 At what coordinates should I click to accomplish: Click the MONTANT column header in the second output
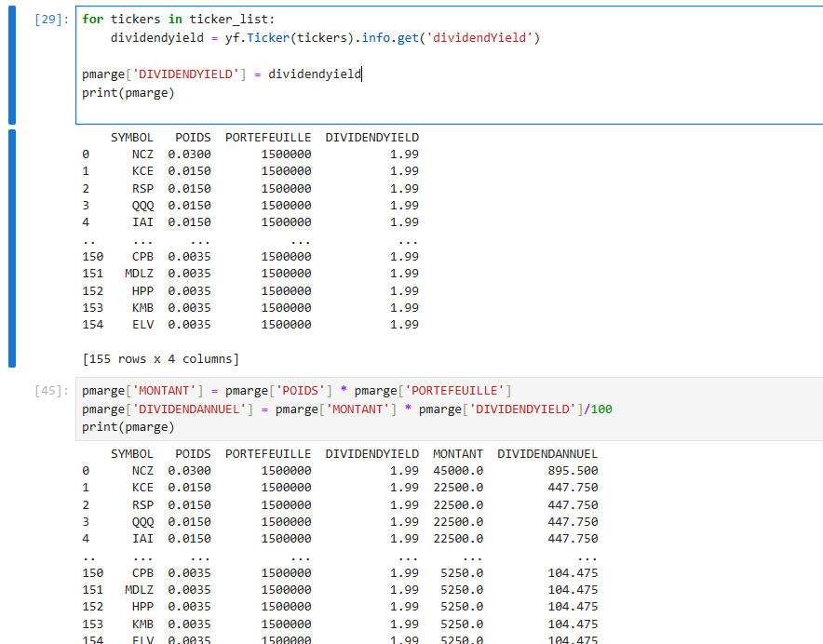click(x=458, y=454)
